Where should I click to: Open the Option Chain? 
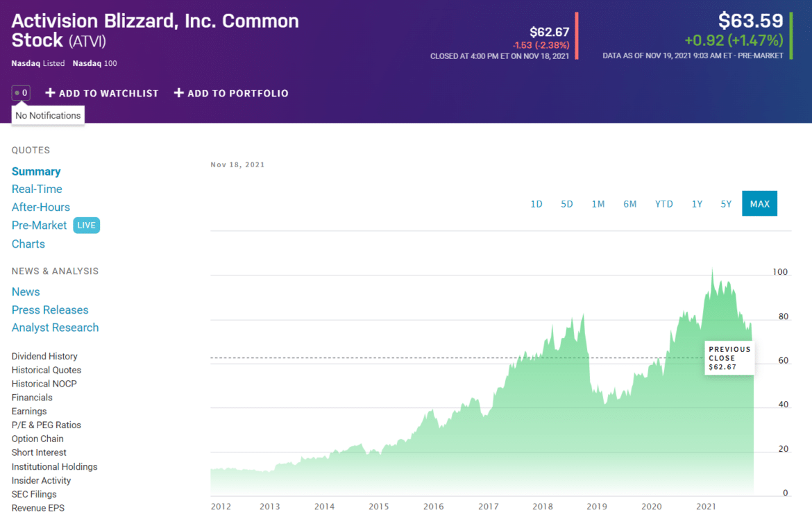(37, 439)
